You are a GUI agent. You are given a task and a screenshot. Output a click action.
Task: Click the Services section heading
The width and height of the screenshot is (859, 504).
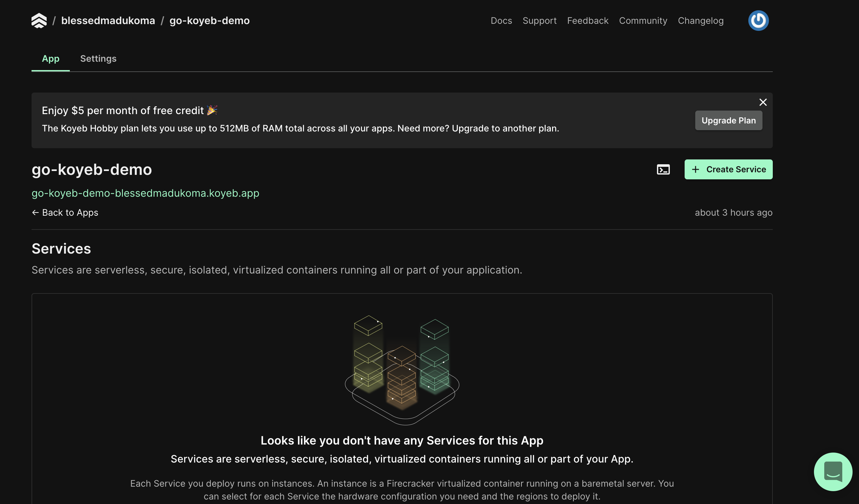coord(61,248)
